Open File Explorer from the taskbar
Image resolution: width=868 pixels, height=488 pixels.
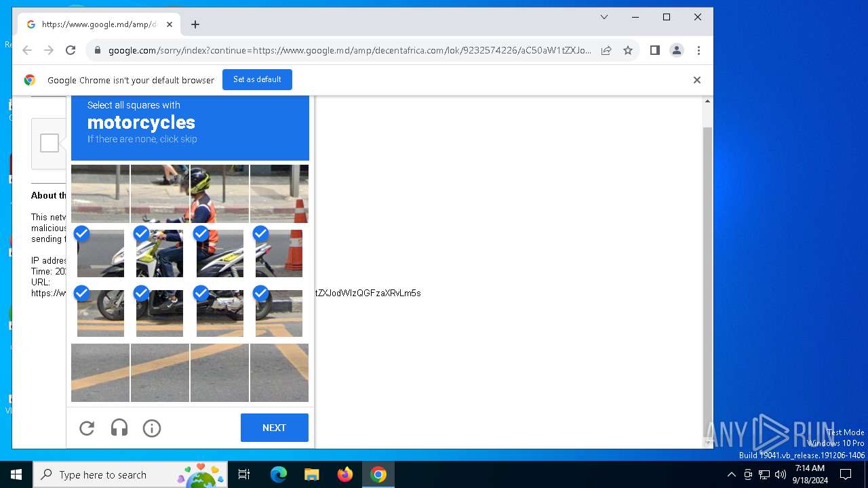(x=311, y=474)
